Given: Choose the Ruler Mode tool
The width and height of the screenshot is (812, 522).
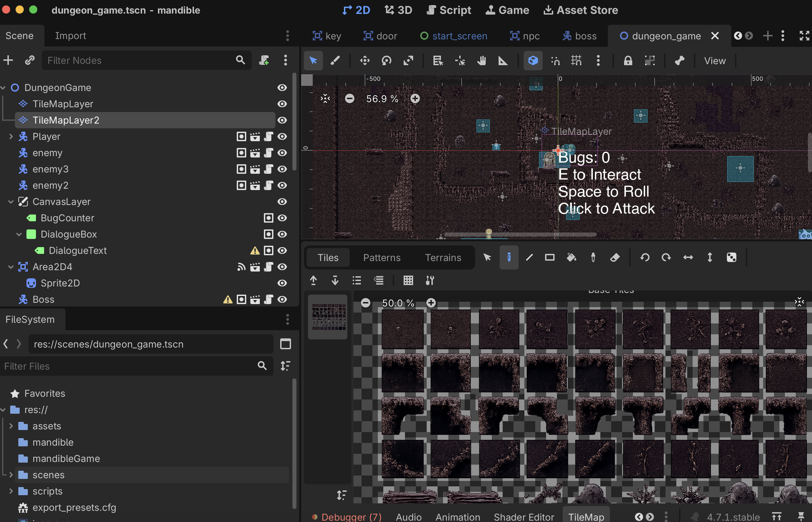Looking at the screenshot, I should pyautogui.click(x=503, y=61).
